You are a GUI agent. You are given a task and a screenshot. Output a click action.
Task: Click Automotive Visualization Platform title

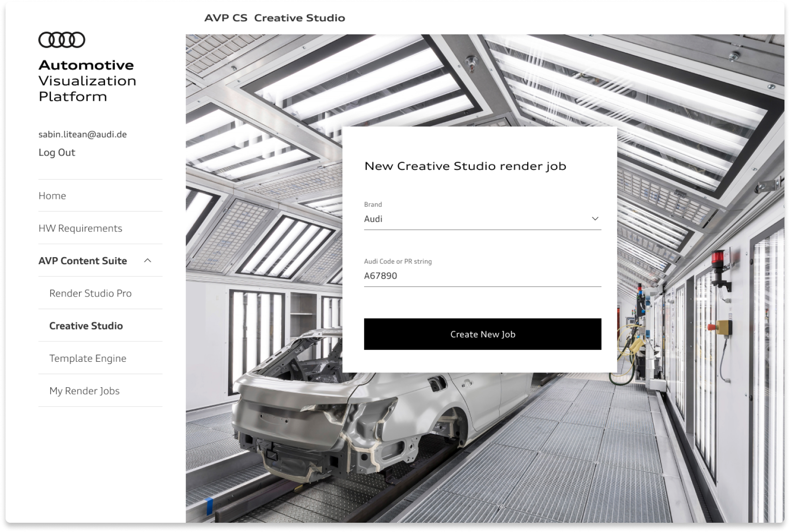tap(87, 80)
